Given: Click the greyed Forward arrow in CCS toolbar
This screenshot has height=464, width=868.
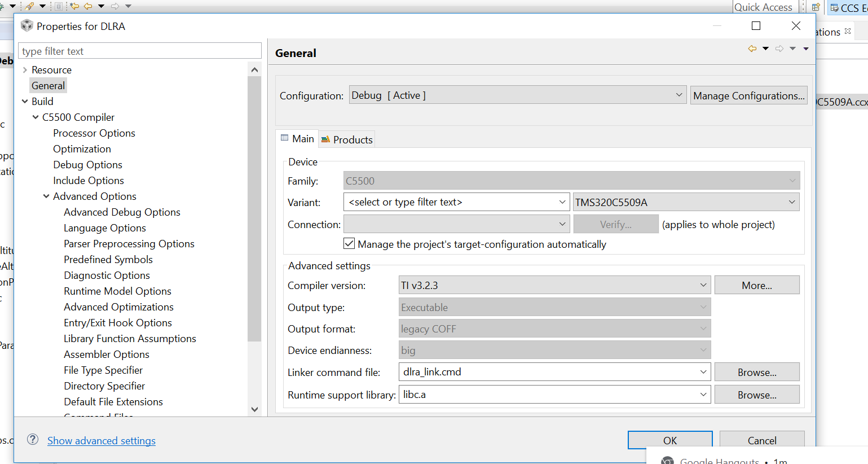Looking at the screenshot, I should tap(115, 6).
